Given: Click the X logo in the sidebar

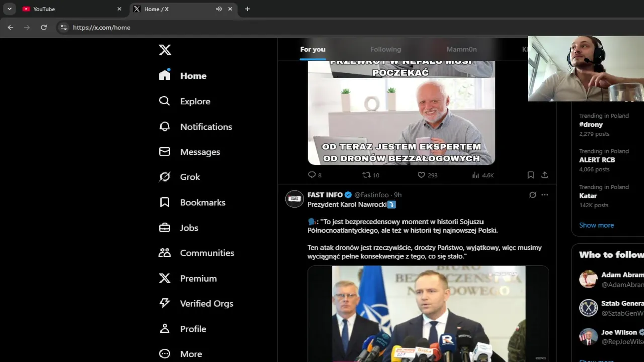Looking at the screenshot, I should coord(165,50).
